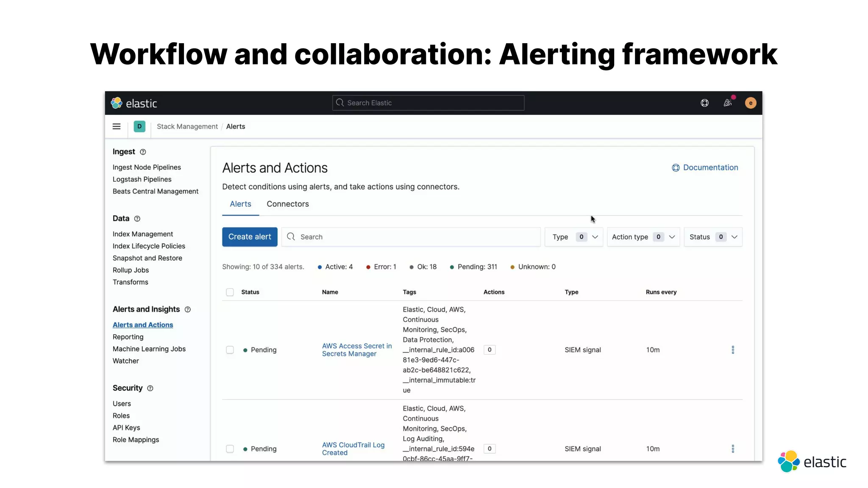The image size is (868, 488).
Task: Open Roles under Security
Action: point(121,416)
